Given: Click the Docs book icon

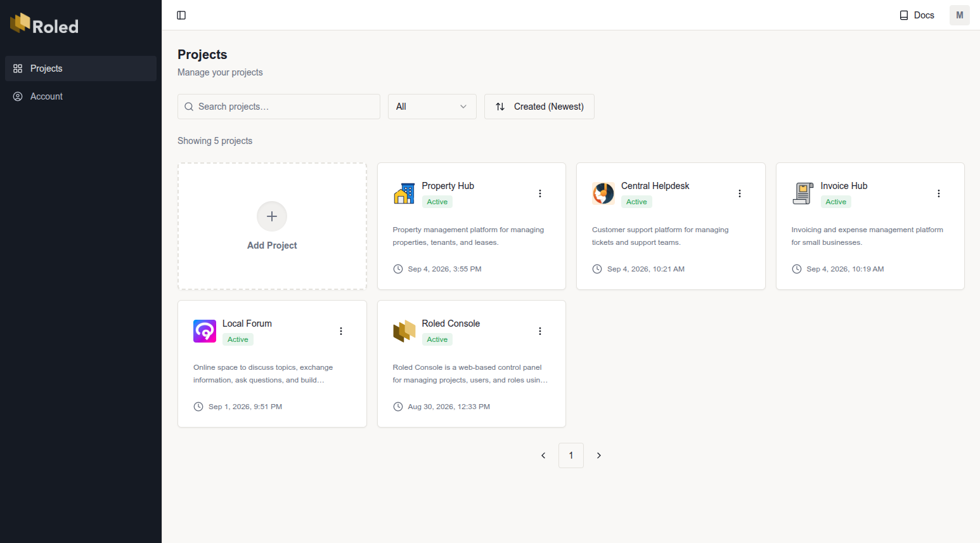Looking at the screenshot, I should pyautogui.click(x=904, y=15).
